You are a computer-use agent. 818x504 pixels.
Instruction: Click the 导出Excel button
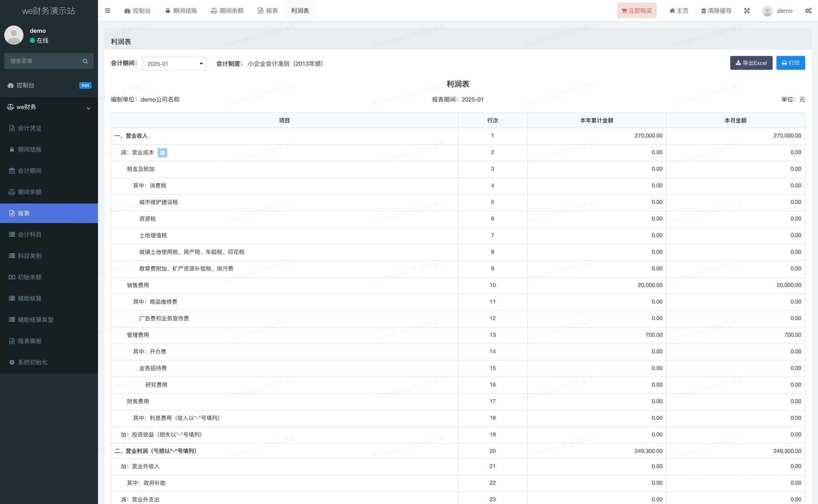(751, 63)
